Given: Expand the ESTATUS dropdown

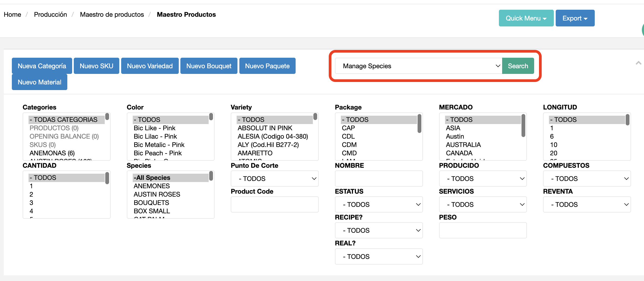Looking at the screenshot, I should click(x=379, y=204).
